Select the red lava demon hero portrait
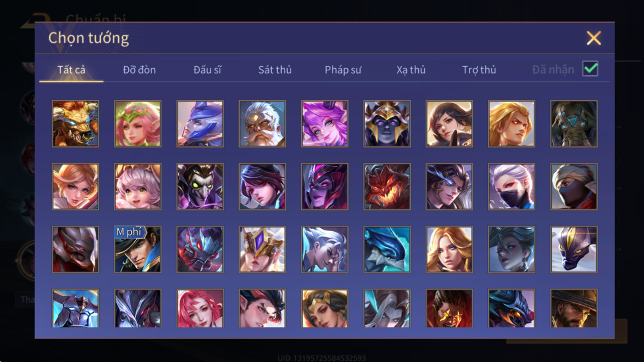Screen dimensions: 644x362 point(387,187)
